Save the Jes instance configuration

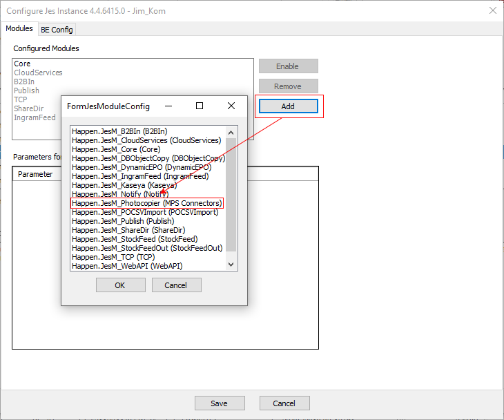[x=220, y=403]
